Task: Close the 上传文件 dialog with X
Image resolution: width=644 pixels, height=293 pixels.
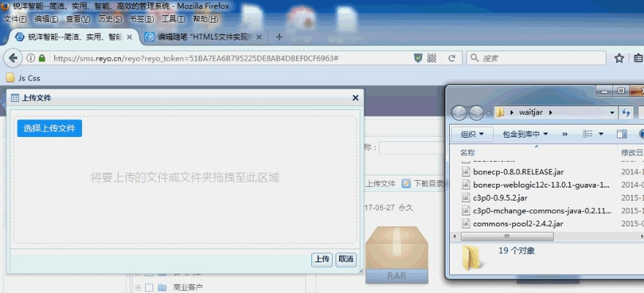Action: click(x=355, y=97)
